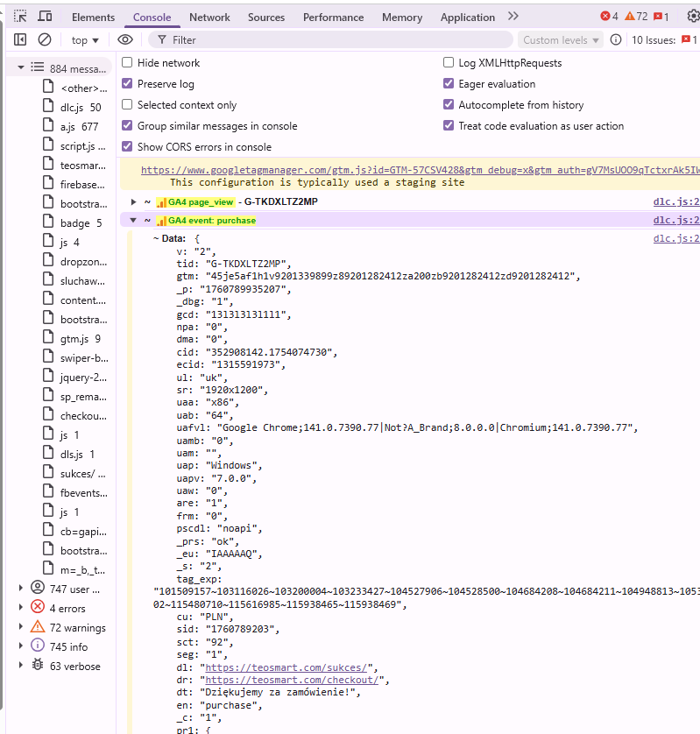Viewport: 700px width, 734px height.
Task: Select the info circle icon in sidebar
Action: coord(38,645)
